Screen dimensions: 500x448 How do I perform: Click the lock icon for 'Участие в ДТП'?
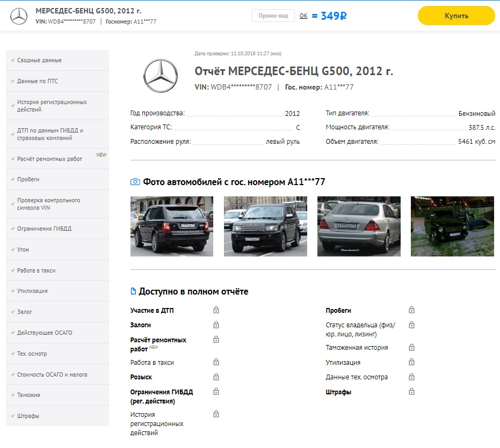pyautogui.click(x=216, y=310)
